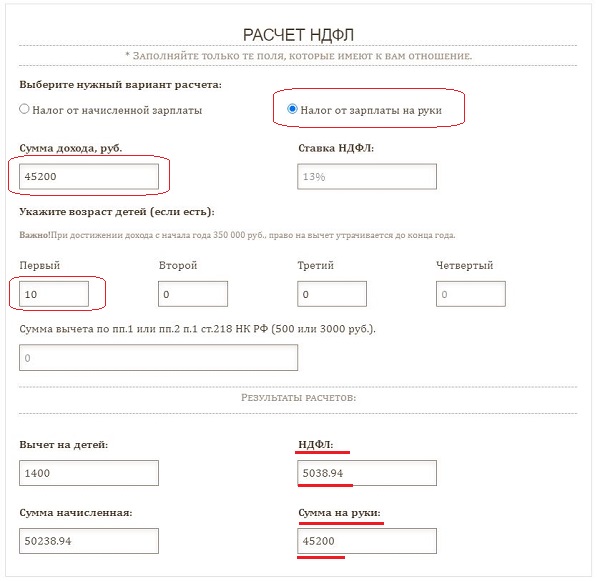The image size is (600, 581).
Task: Click the 'Выберите нужный вариант расчета' label
Action: click(121, 85)
